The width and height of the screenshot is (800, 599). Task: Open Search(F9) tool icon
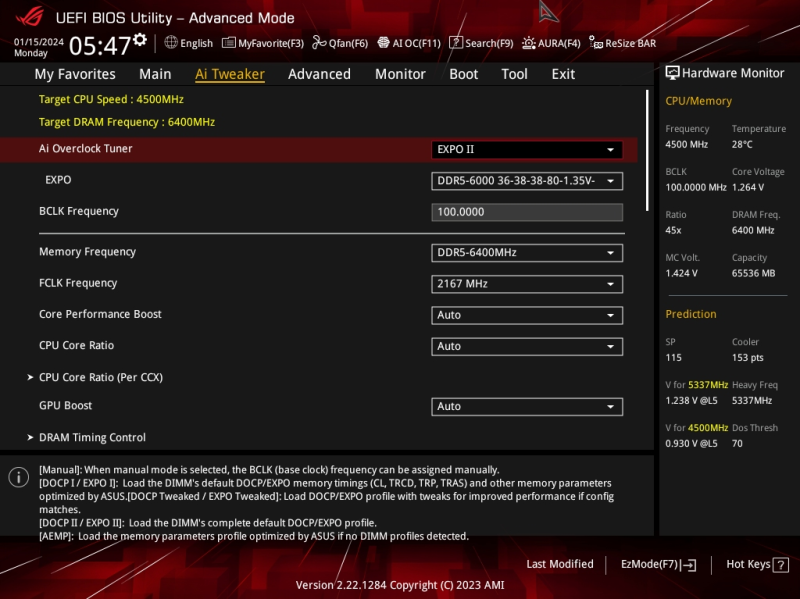(456, 42)
